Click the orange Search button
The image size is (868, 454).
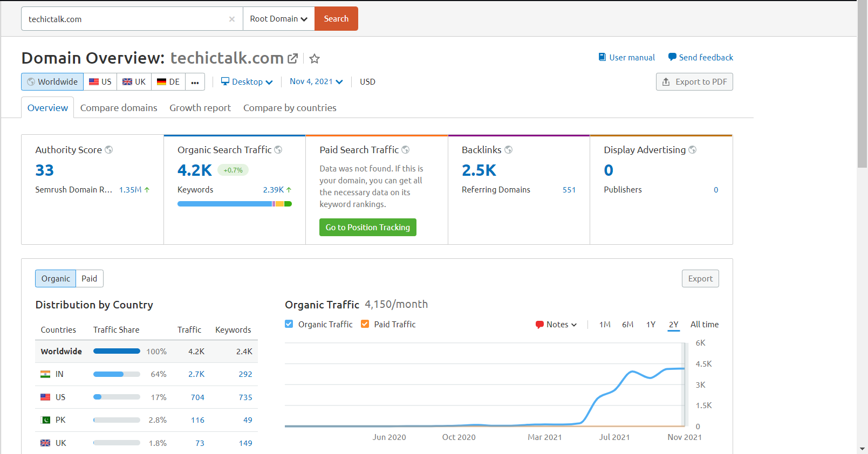(x=336, y=19)
